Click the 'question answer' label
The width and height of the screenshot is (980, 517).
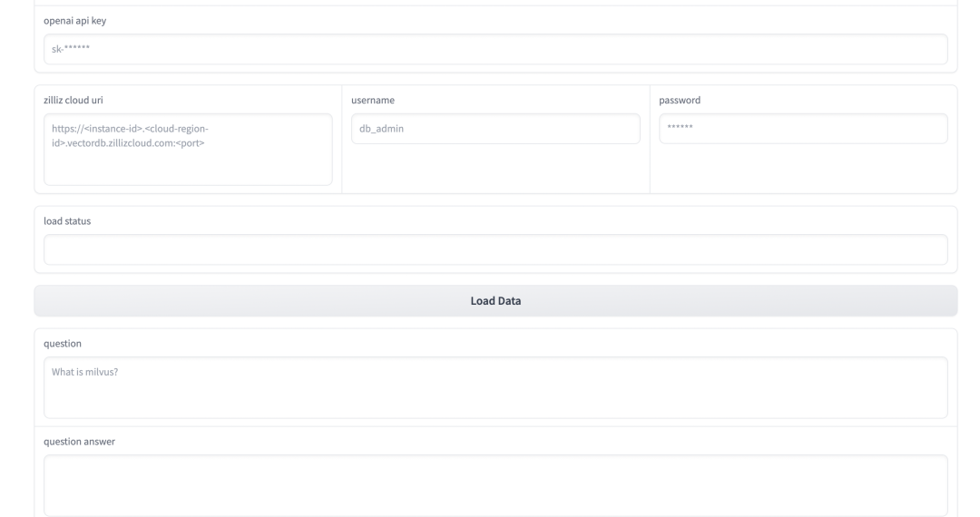point(79,442)
